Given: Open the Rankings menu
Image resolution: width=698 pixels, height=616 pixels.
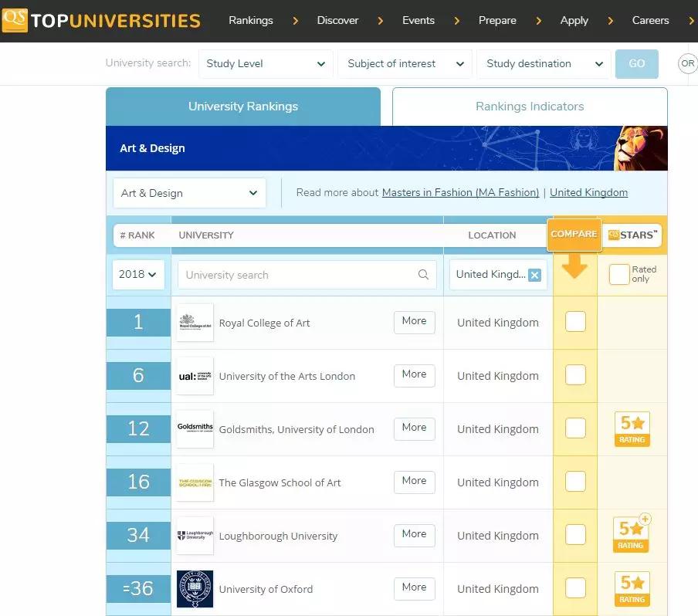Looking at the screenshot, I should 251,21.
